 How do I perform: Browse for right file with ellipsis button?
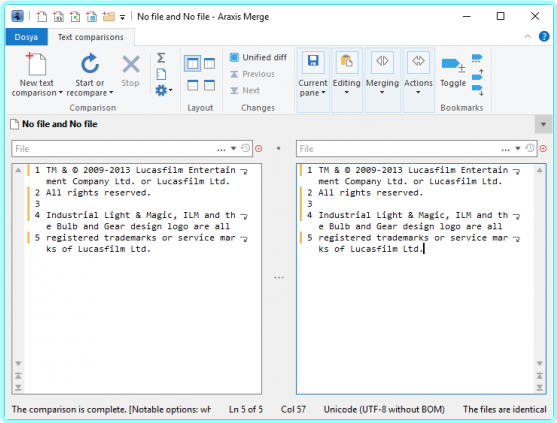(x=506, y=149)
